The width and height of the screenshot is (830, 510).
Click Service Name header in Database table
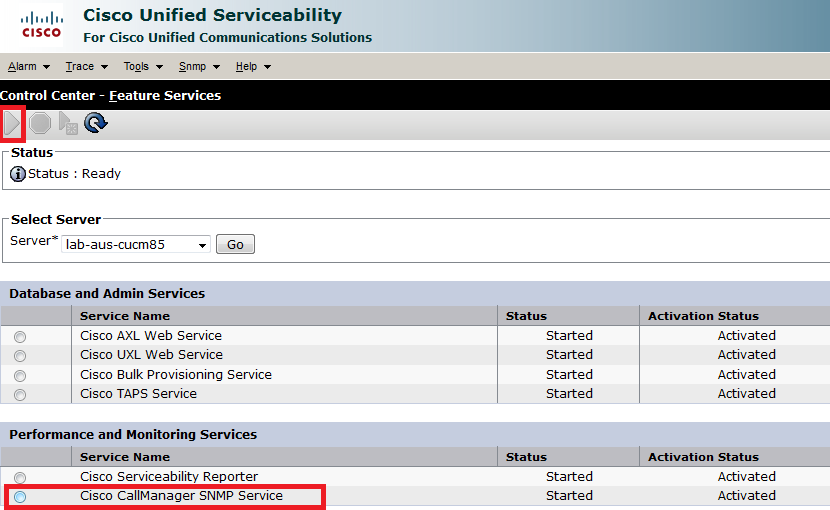click(x=125, y=316)
